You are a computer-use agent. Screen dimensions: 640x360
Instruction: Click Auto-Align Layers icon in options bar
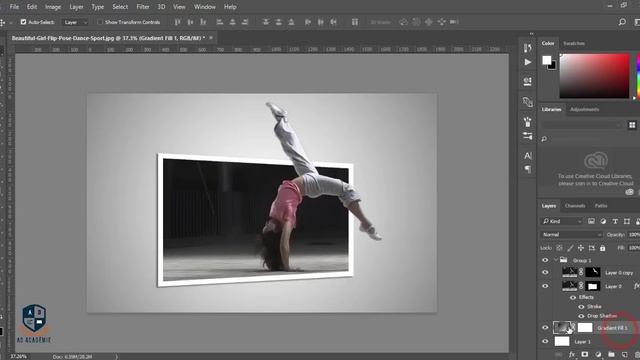click(355, 22)
